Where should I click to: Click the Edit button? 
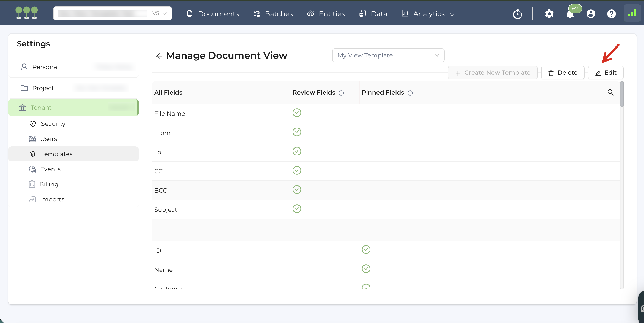(x=606, y=73)
